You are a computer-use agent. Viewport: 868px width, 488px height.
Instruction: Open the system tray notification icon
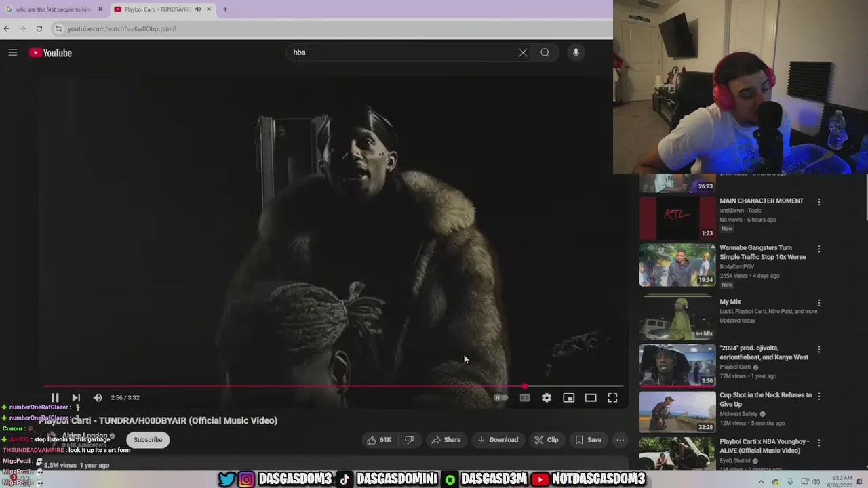[859, 482]
